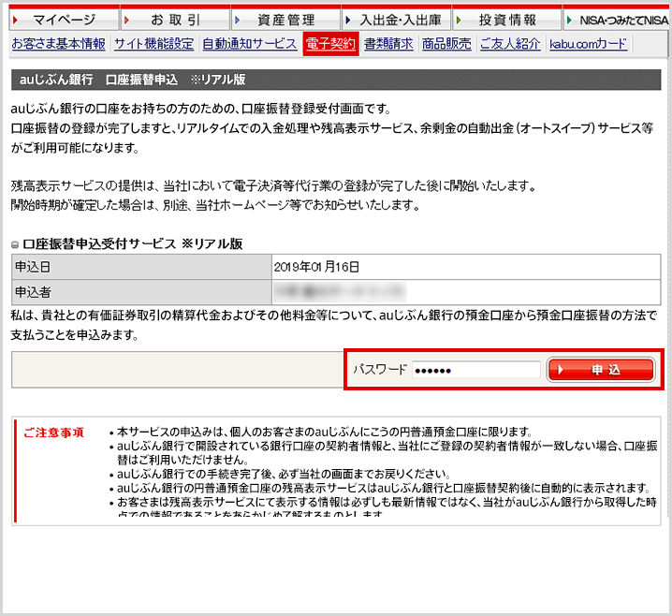Select the 資産管理 tab
The width and height of the screenshot is (672, 616).
[x=285, y=20]
